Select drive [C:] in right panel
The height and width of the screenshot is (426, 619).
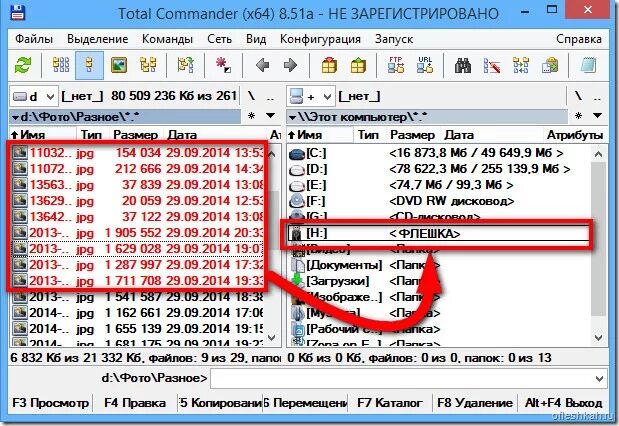point(439,153)
